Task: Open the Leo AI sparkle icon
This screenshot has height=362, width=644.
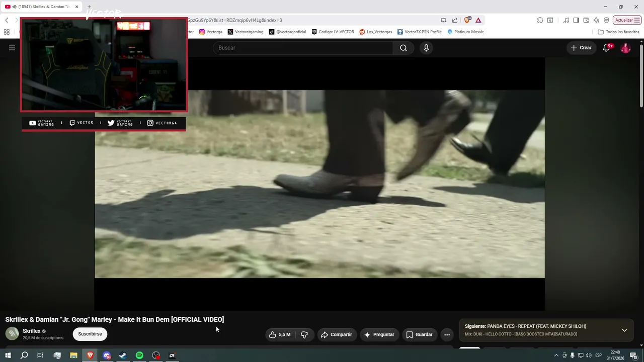Action: [x=596, y=20]
